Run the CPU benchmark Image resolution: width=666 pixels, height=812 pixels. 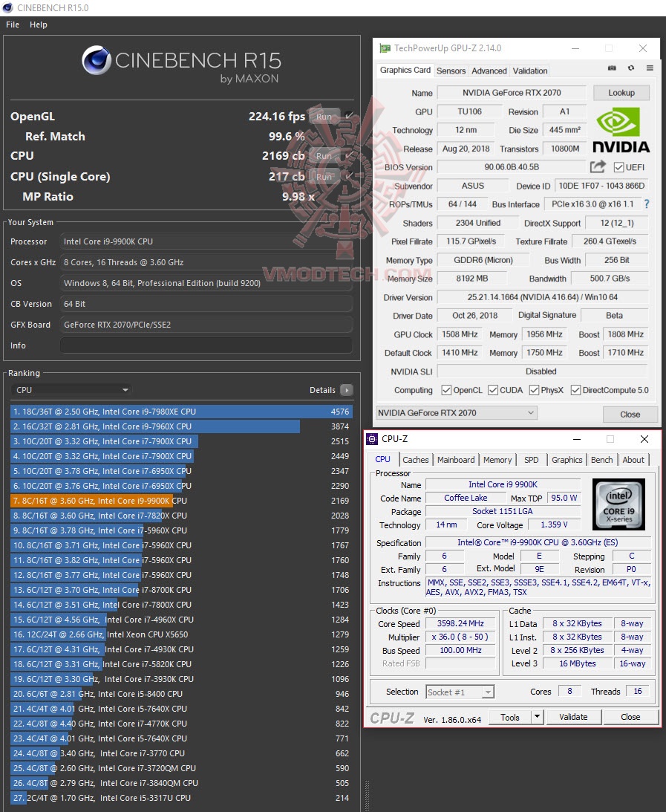(324, 155)
